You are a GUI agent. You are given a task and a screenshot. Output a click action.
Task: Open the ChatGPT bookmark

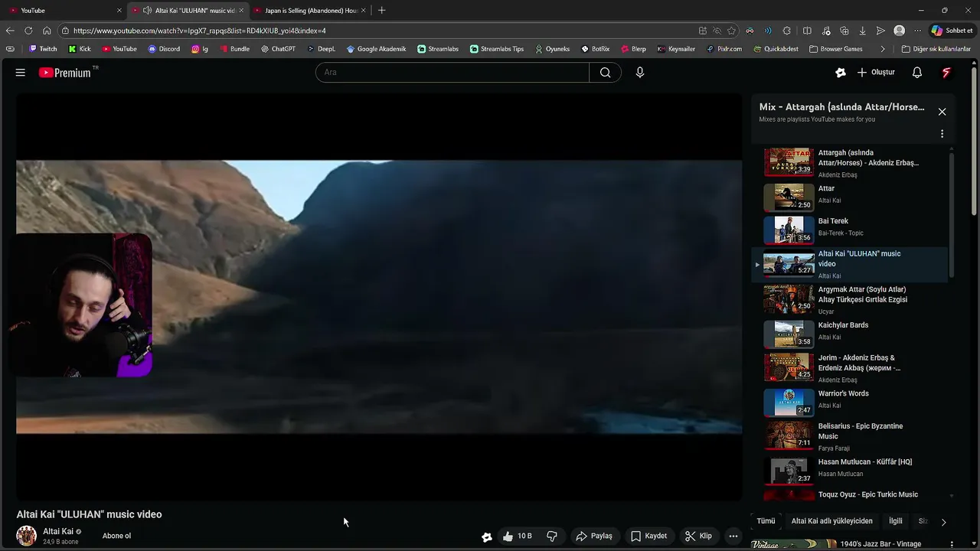278,49
